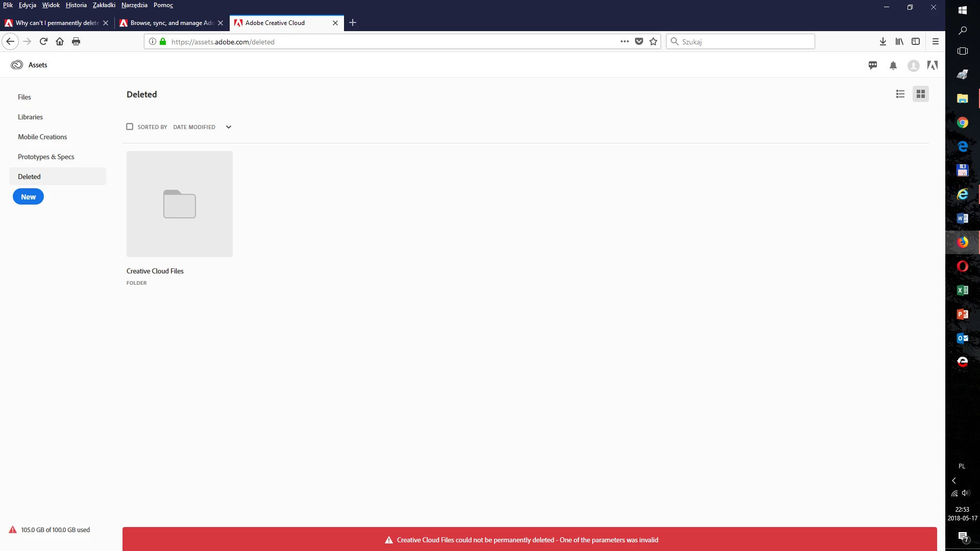This screenshot has width=980, height=551.
Task: Expand the Date Modified sort dropdown
Action: coord(229,127)
